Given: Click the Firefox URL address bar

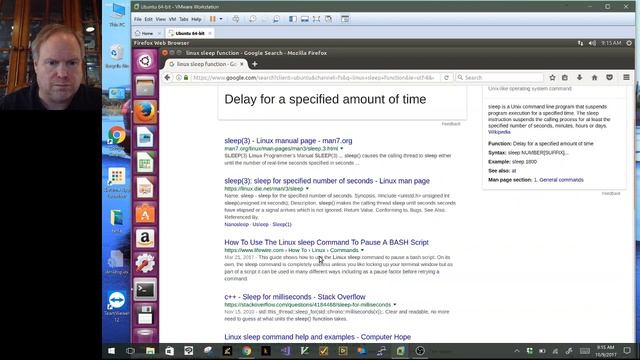Looking at the screenshot, I should tap(313, 78).
